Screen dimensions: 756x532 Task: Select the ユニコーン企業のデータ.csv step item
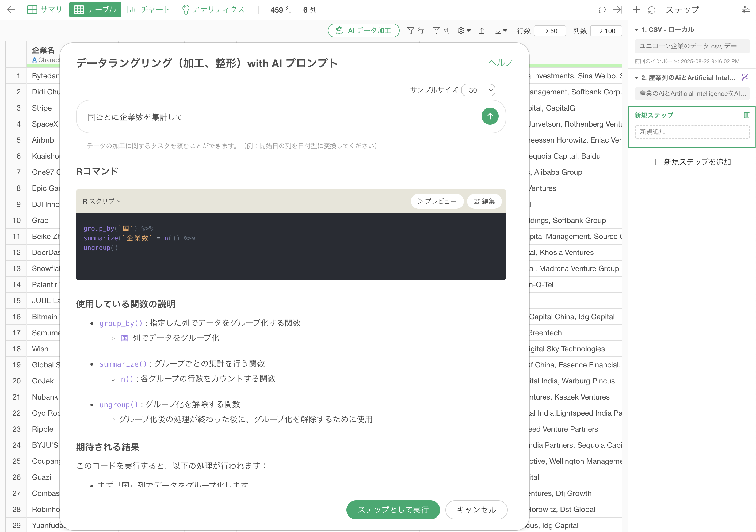[692, 46]
